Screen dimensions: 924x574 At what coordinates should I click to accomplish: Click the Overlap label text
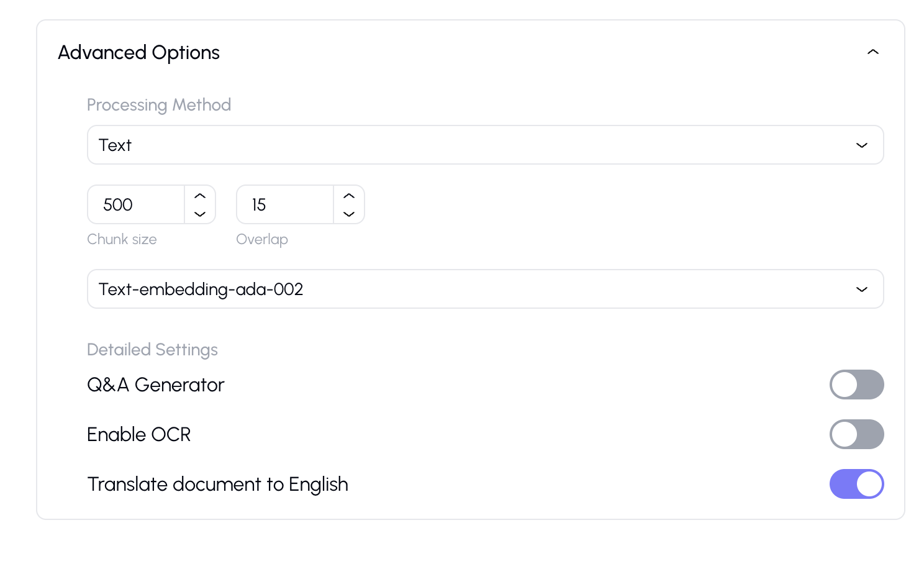coord(261,239)
